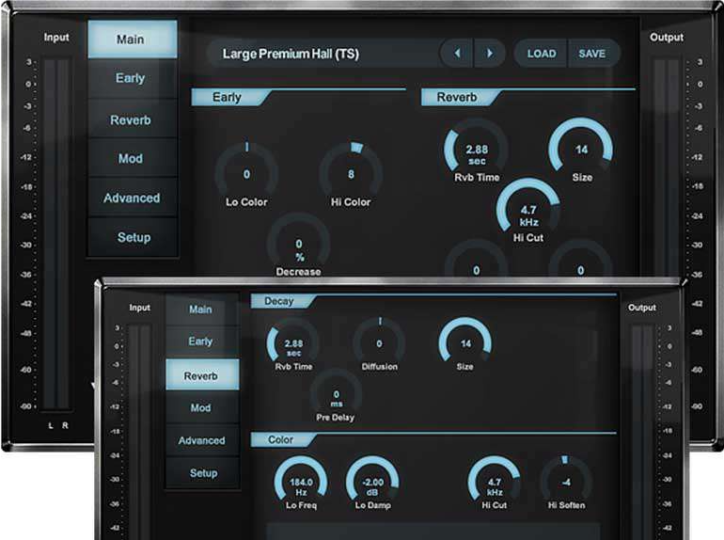This screenshot has width=724, height=540.
Task: Switch to the Early tab in top panel
Action: [x=131, y=79]
